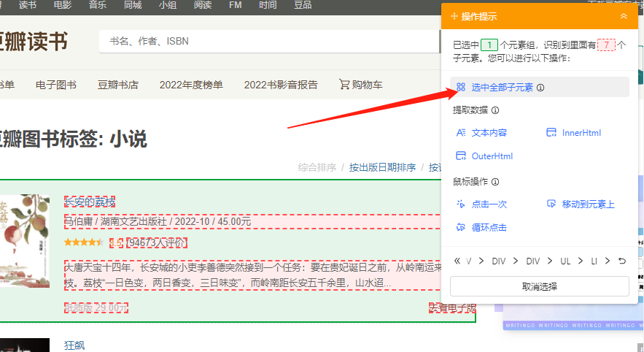
Task: Open the 购物车 shopping cart link
Action: pos(360,85)
